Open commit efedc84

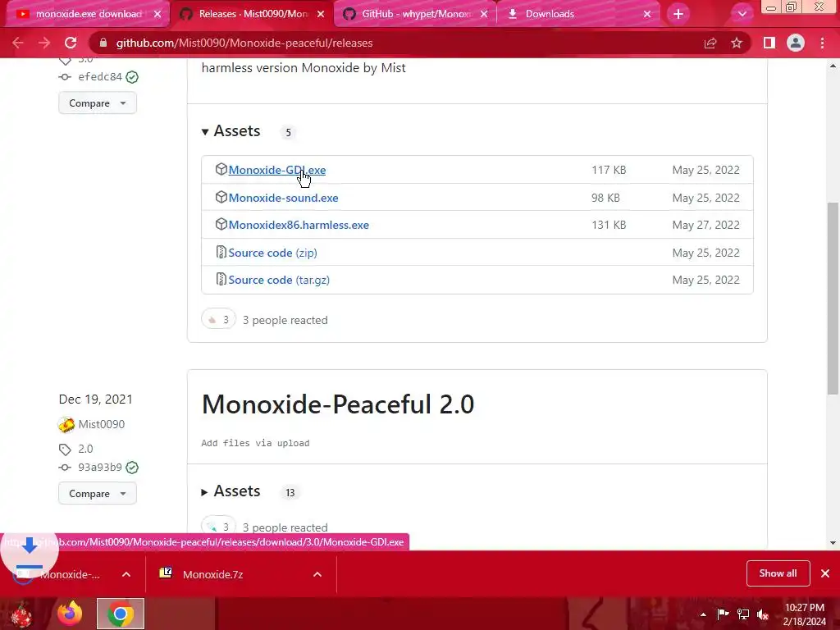[x=100, y=76]
